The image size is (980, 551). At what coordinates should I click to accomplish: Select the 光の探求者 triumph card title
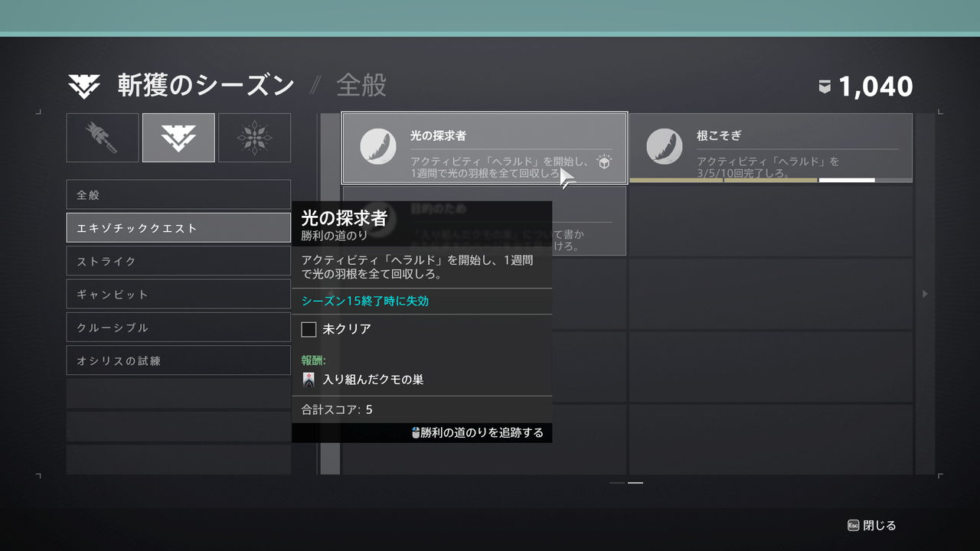tap(438, 136)
